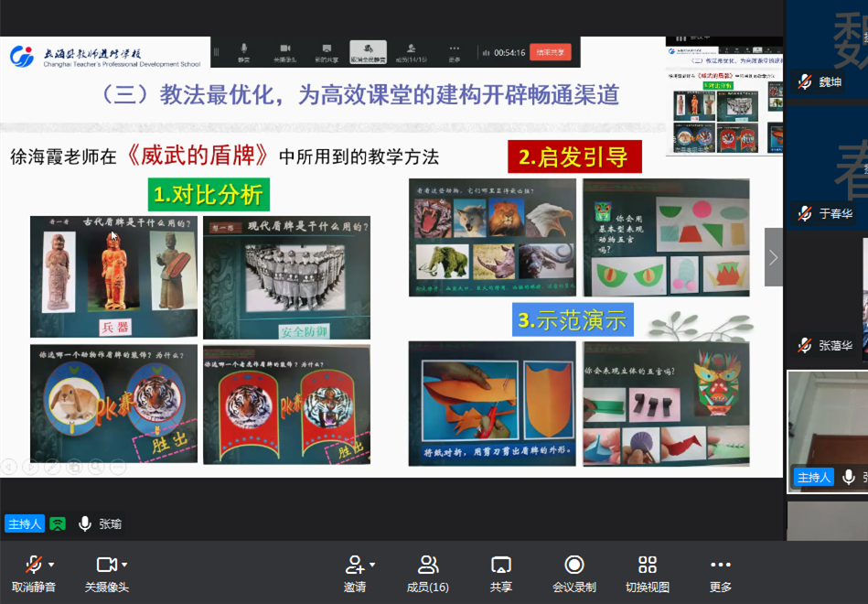Click the rabbit versus tiger PK image
The image size is (868, 604).
(113, 404)
